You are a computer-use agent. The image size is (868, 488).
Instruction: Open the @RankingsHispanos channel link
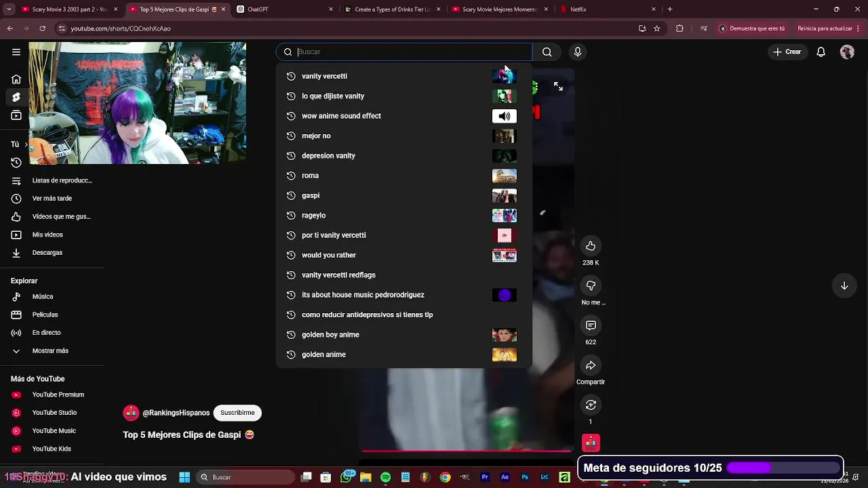[176, 413]
